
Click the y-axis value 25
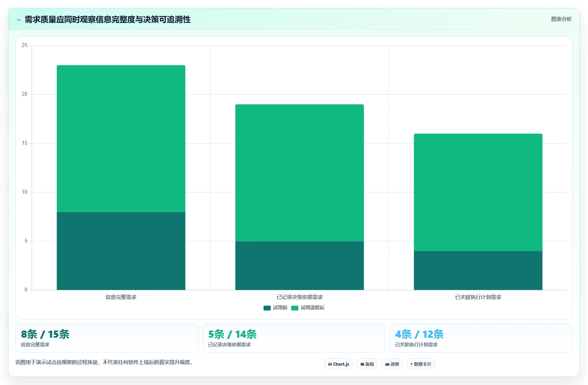tap(24, 45)
